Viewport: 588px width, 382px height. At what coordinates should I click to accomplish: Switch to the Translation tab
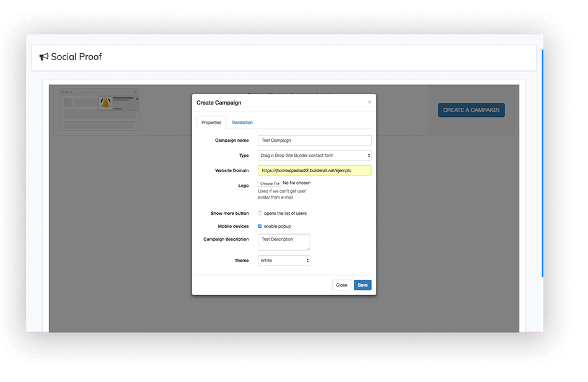point(242,123)
